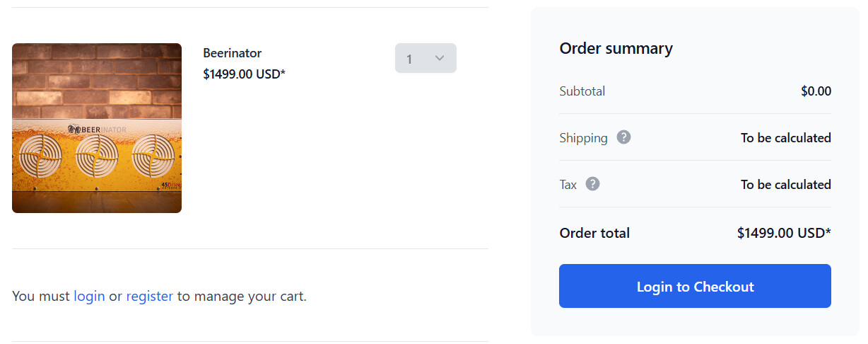Click the Tax label text

(x=568, y=185)
